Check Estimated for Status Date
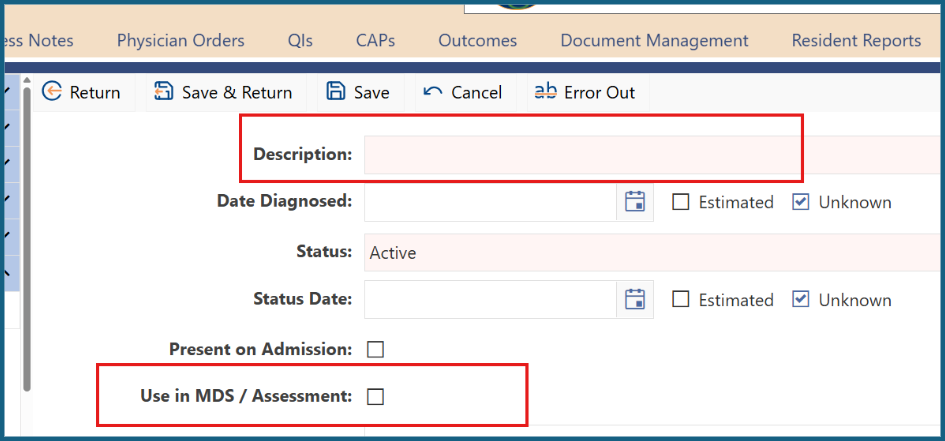 680,299
